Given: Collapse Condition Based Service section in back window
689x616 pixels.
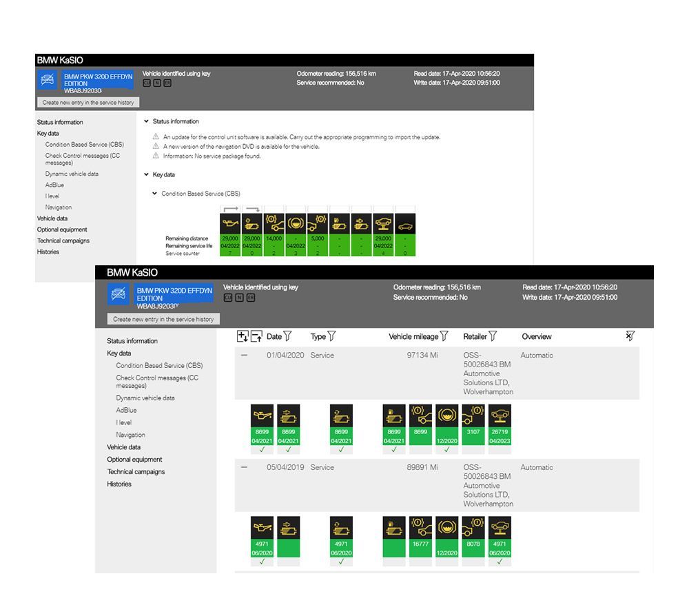Looking at the screenshot, I should coord(154,194).
